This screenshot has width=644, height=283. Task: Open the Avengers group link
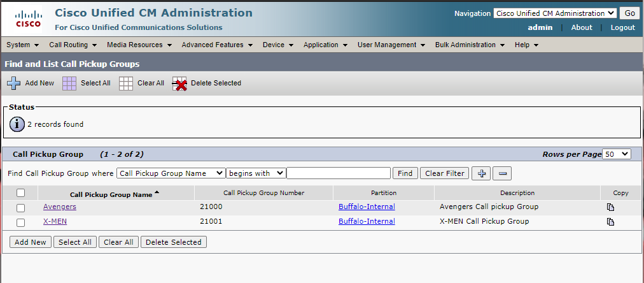[60, 207]
